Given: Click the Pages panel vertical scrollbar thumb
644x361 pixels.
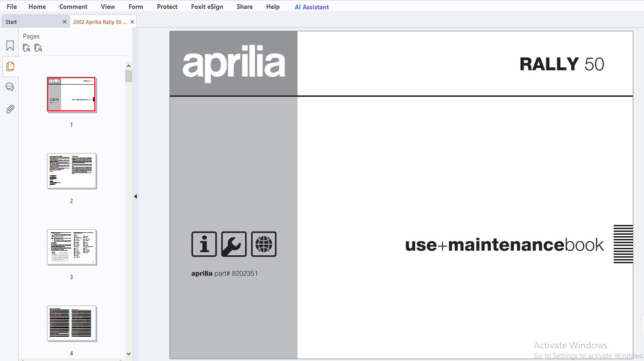Looking at the screenshot, I should point(128,76).
